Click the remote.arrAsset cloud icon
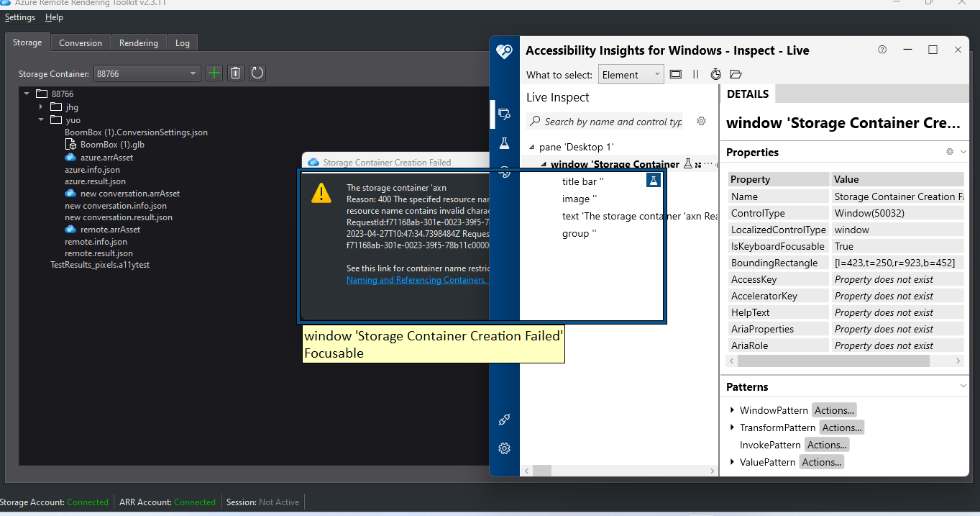The height and width of the screenshot is (516, 980). click(x=70, y=229)
